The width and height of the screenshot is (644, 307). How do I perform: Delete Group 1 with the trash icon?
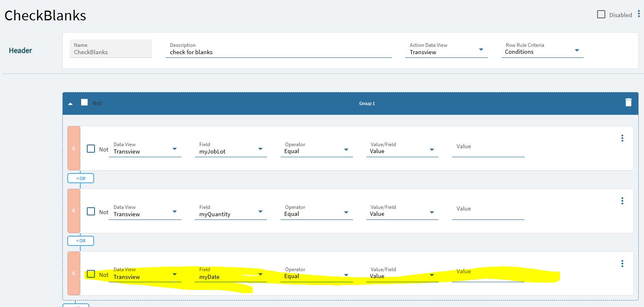click(629, 103)
